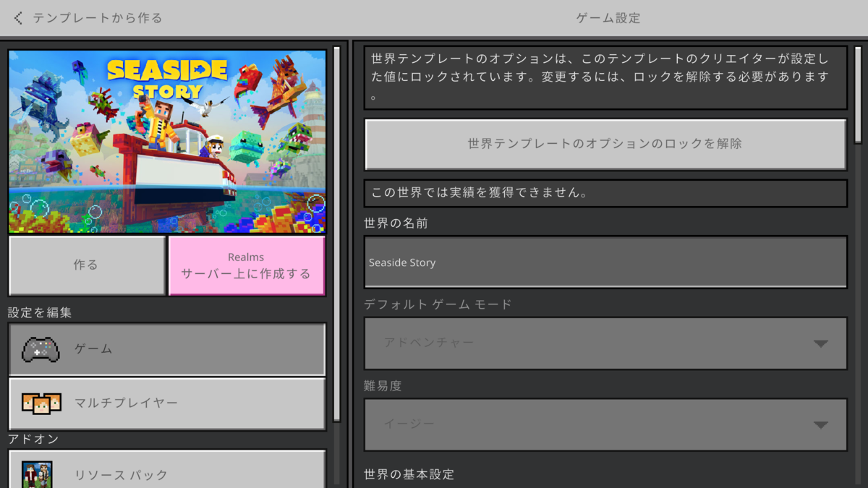Click the 設定を編集 heading

click(40, 312)
